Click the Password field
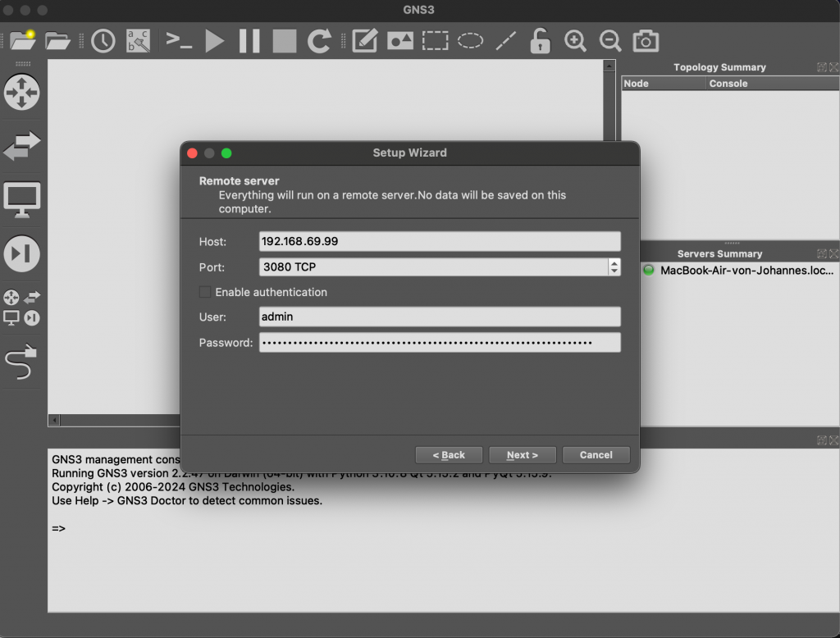 (440, 342)
